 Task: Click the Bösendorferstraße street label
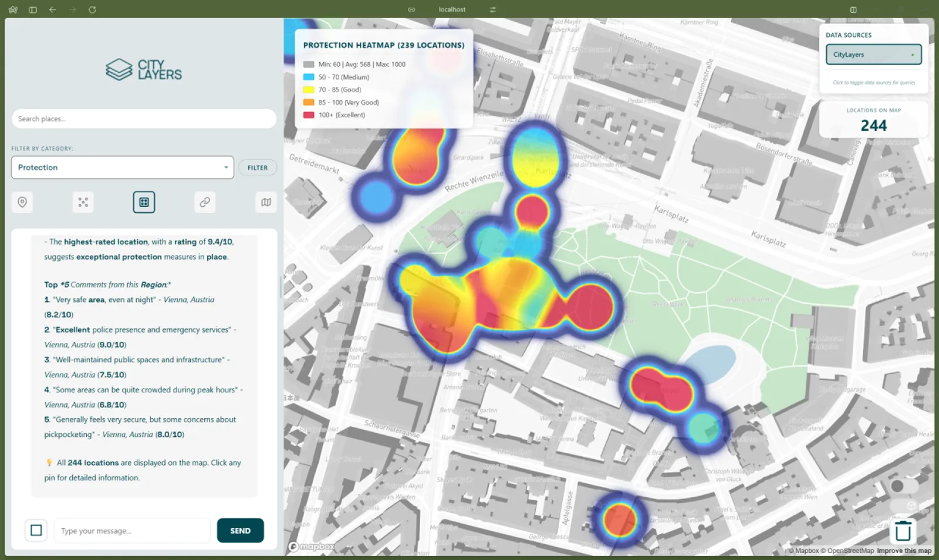point(783,154)
